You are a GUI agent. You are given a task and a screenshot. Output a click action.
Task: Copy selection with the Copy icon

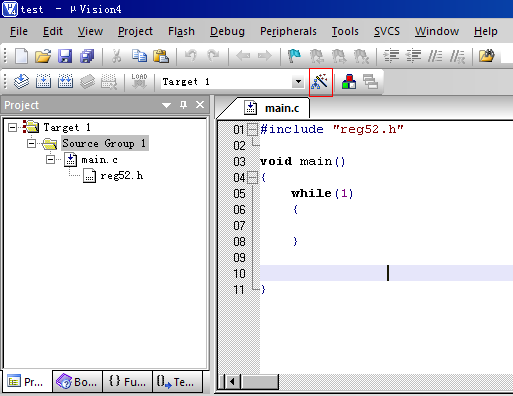tap(139, 56)
